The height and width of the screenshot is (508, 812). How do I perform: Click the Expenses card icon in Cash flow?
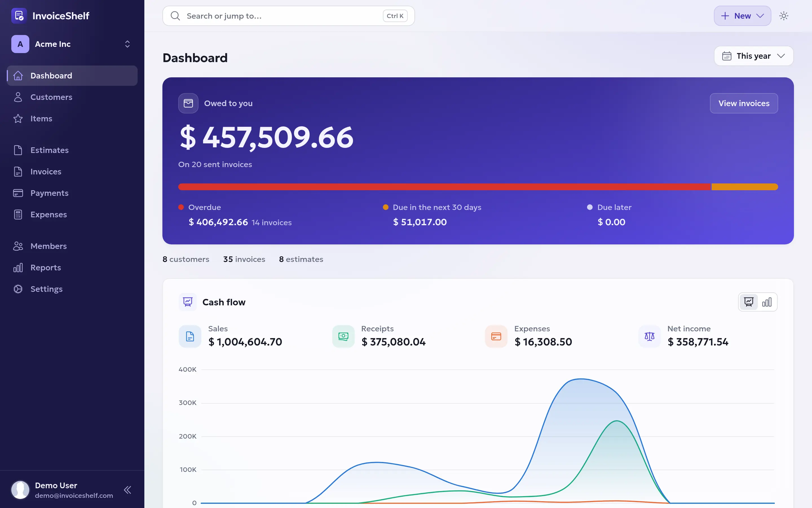496,336
